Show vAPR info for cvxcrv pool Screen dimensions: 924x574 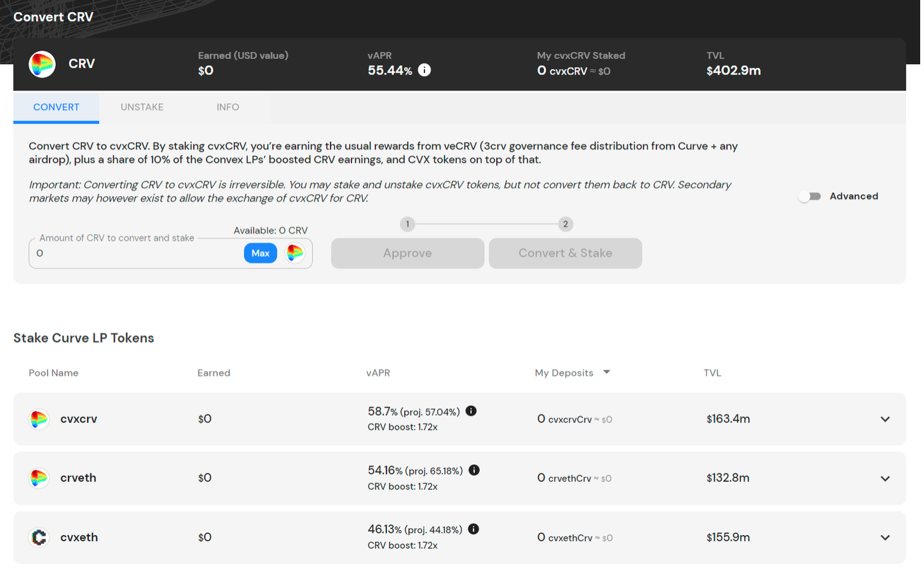click(x=472, y=412)
